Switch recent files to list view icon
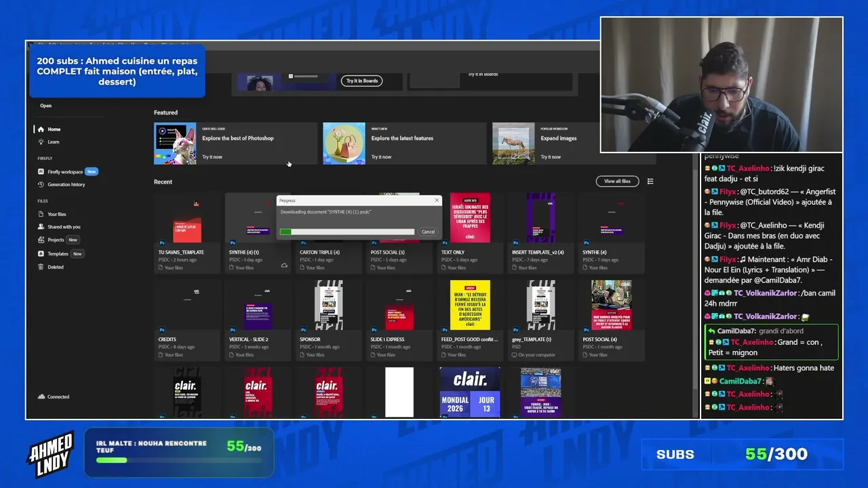Screen dimensions: 868x488 click(650, 182)
